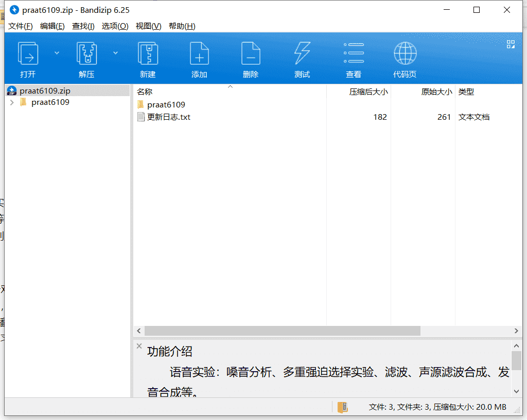The image size is (527, 420).
Task: Click the Bandizip app icon in title bar
Action: click(14, 10)
